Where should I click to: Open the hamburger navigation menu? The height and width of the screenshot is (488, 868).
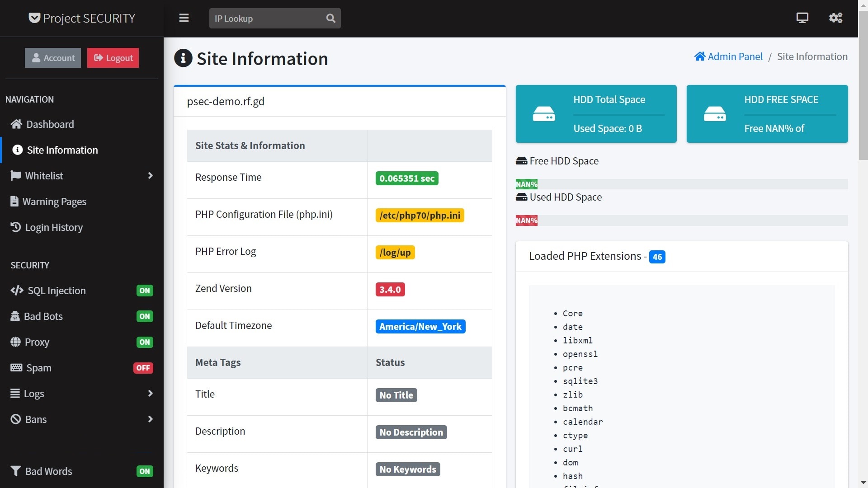click(184, 18)
